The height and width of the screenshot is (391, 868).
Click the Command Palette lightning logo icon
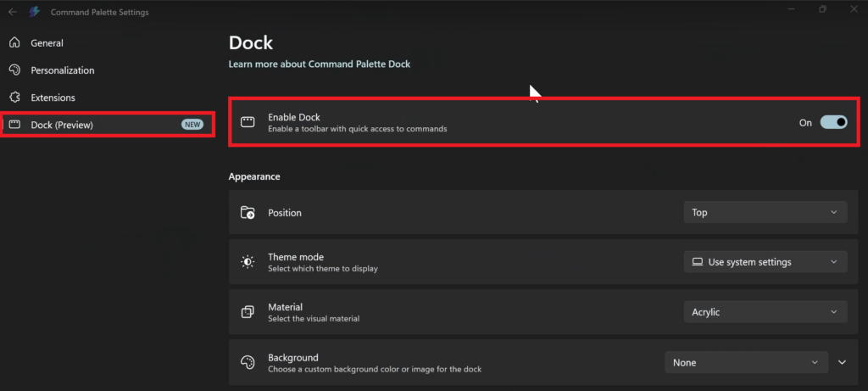point(36,12)
